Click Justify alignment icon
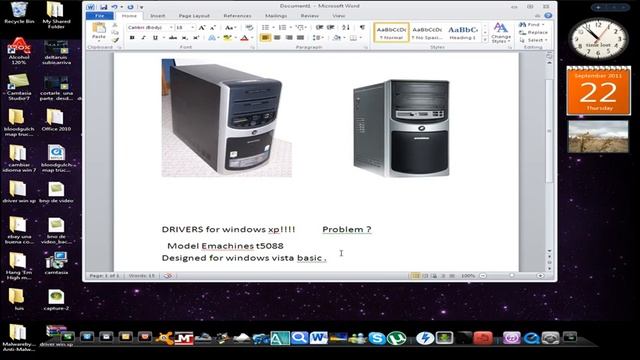 301,38
